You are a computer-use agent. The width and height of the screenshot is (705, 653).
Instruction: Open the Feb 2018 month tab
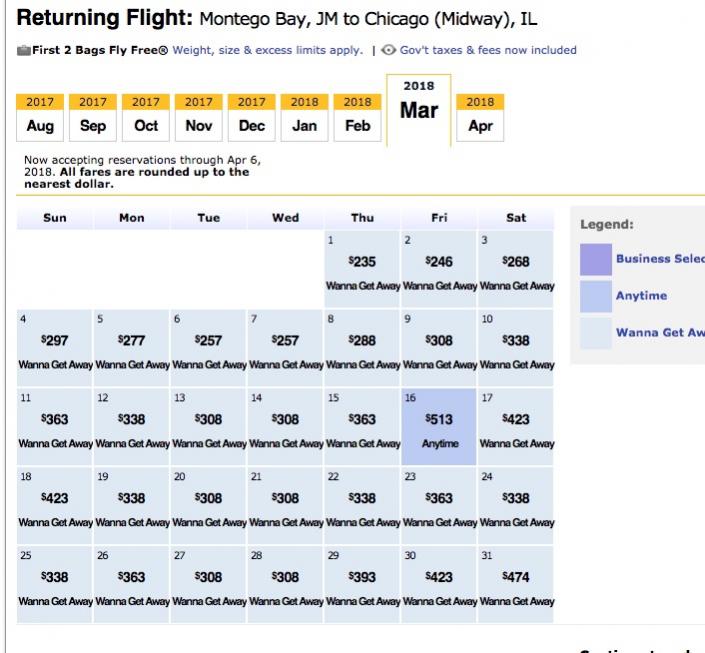[x=358, y=118]
